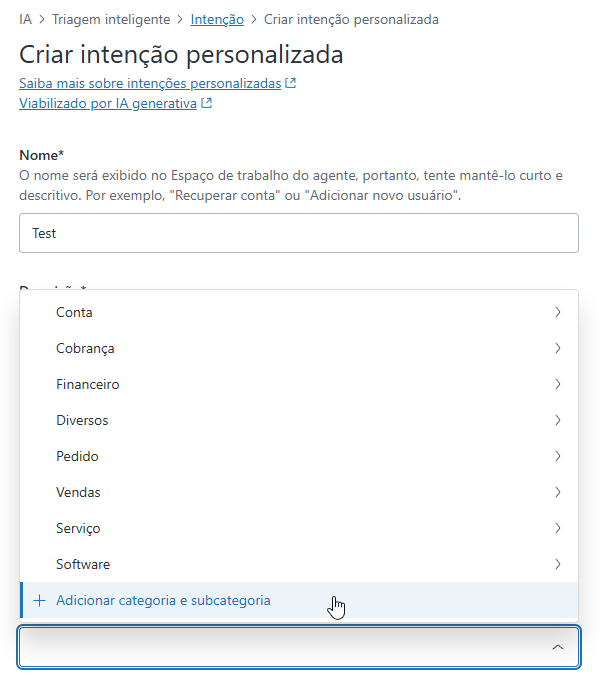Collapse the category dropdown with up chevron
The height and width of the screenshot is (686, 605).
click(x=558, y=647)
